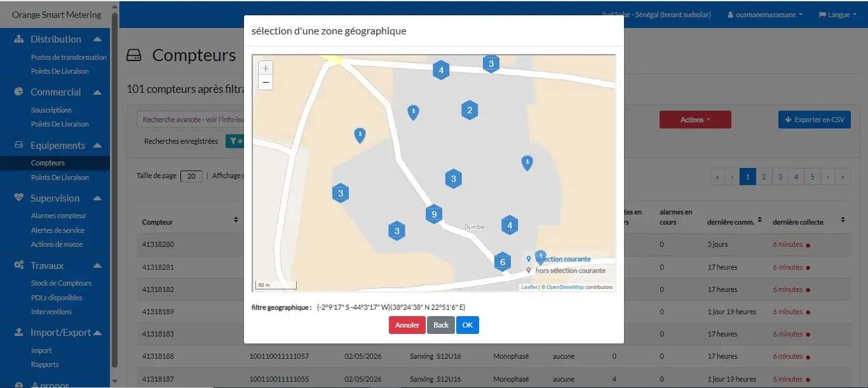This screenshot has height=388, width=868.
Task: Open PDLs disponibles in sidebar
Action: tap(57, 298)
